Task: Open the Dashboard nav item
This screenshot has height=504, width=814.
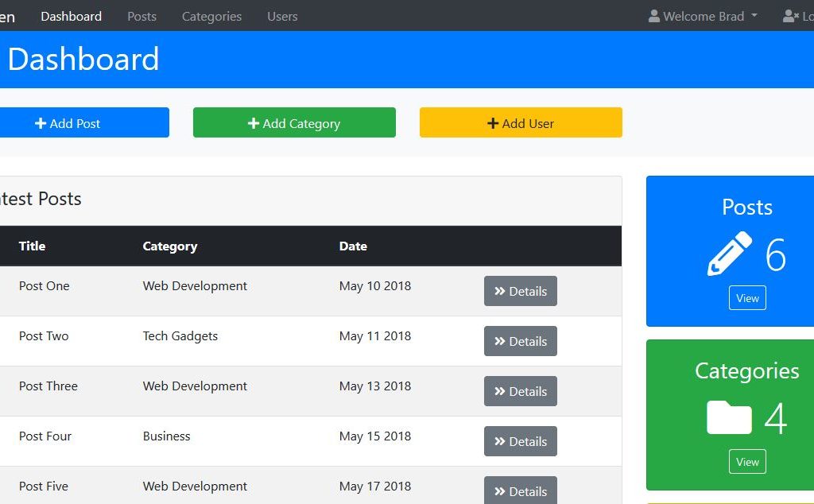Action: pos(71,16)
